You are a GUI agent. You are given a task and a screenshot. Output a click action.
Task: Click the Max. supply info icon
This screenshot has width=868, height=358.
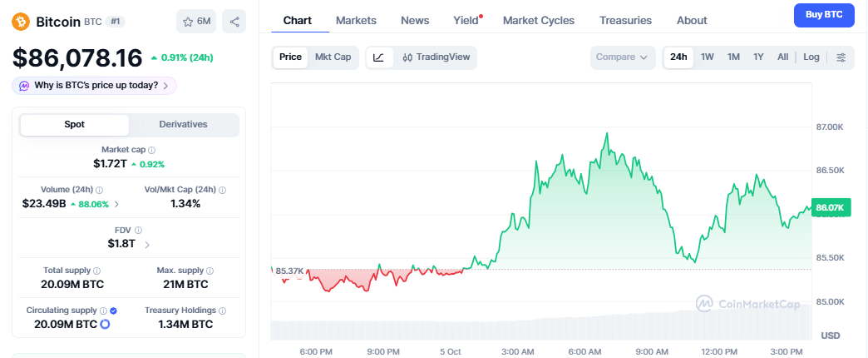(210, 271)
